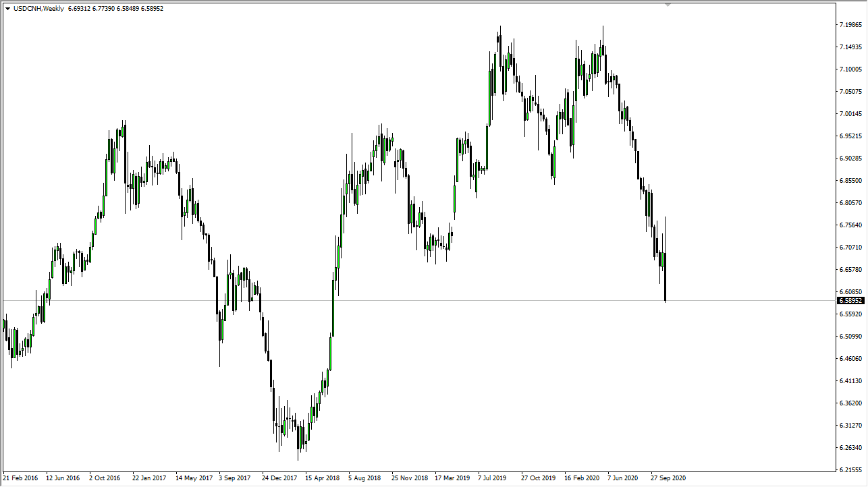The image size is (868, 487).
Task: Click the most recent candlestick on the right
Action: (665, 277)
